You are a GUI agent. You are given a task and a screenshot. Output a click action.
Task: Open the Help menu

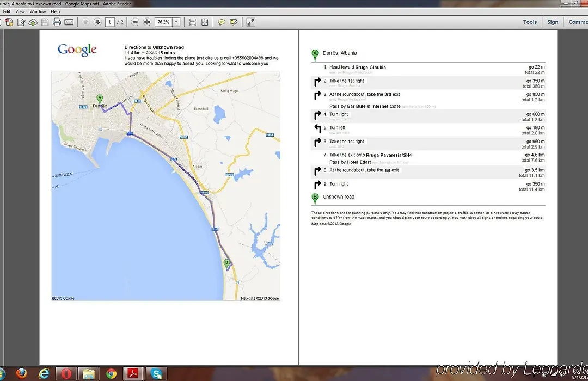pyautogui.click(x=55, y=11)
